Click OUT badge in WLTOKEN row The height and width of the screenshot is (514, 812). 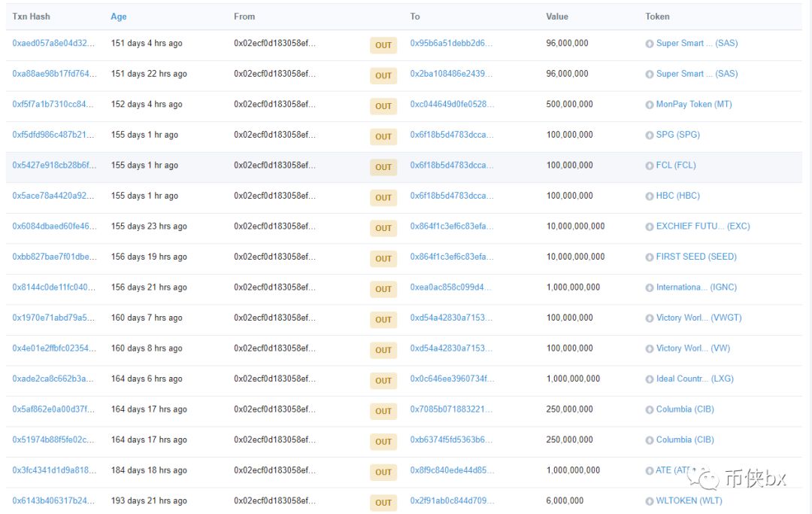(x=383, y=503)
